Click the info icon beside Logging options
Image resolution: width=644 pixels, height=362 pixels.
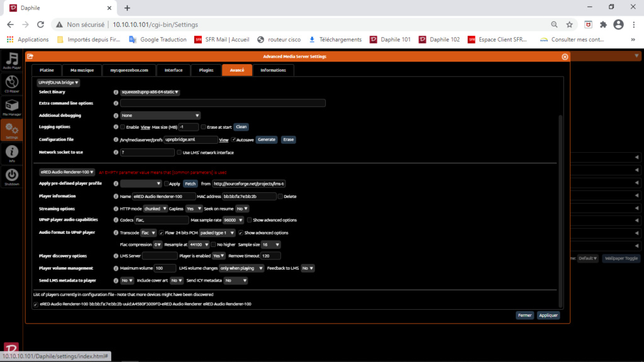coord(116,127)
